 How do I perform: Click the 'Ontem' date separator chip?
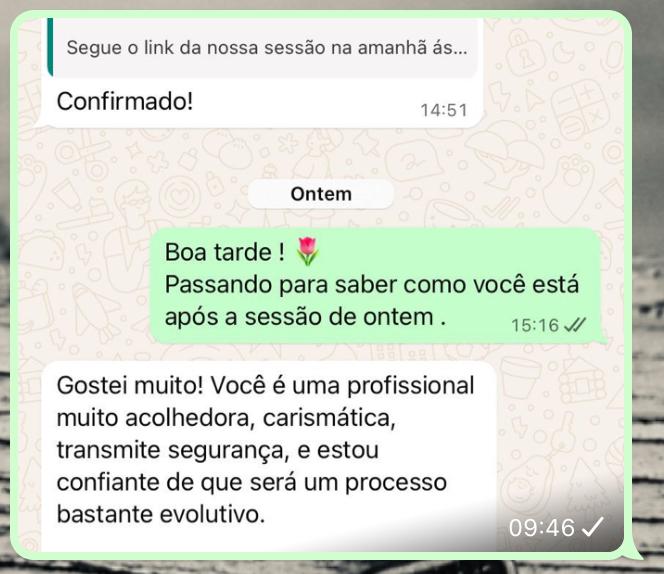321,194
